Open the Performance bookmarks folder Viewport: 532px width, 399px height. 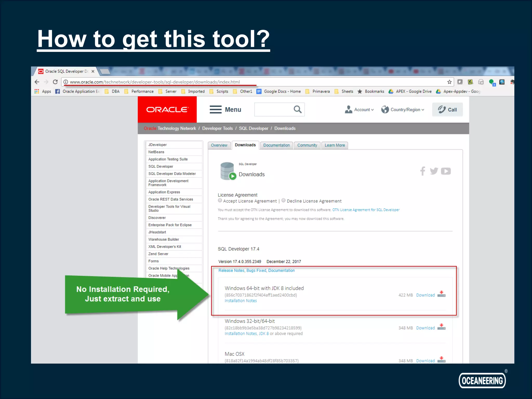tap(139, 91)
